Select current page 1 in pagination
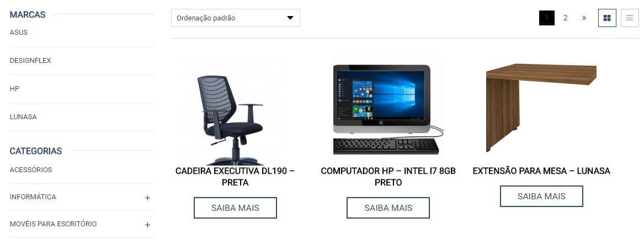Viewport: 644px width, 244px height. pyautogui.click(x=547, y=18)
